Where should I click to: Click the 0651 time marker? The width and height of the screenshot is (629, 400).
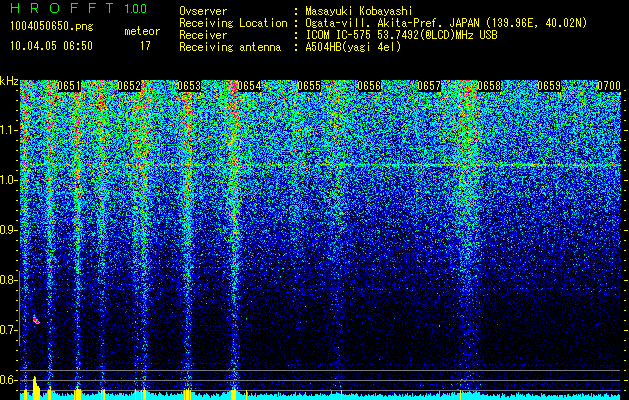(69, 86)
